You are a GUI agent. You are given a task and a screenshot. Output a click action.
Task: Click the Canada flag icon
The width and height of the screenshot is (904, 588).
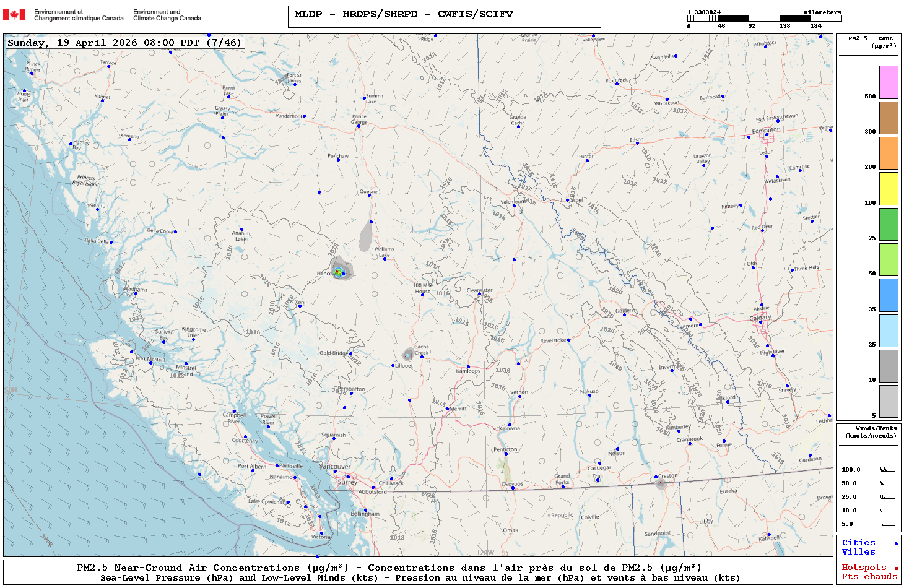pos(14,15)
